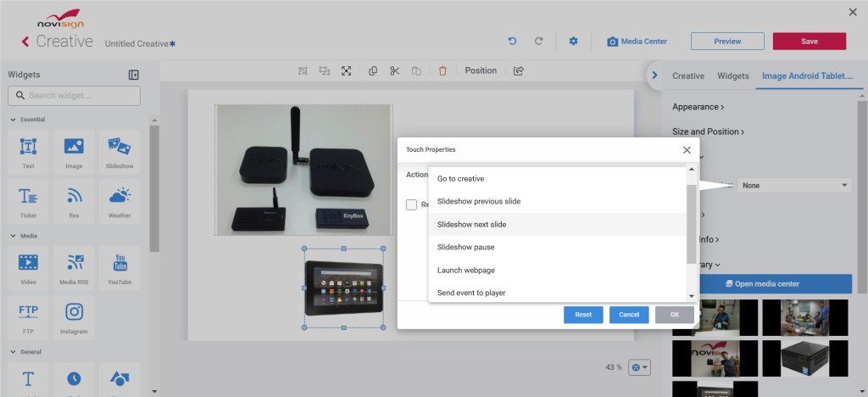Click the scissors cut icon
This screenshot has height=397, width=868.
(394, 71)
